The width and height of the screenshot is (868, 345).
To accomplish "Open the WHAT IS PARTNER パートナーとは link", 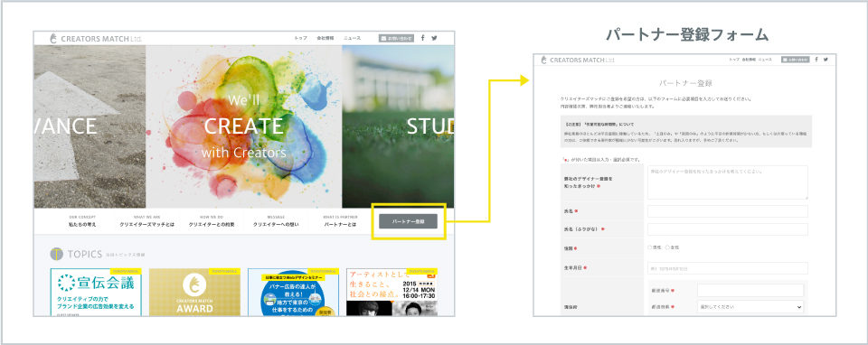I will pos(341,221).
